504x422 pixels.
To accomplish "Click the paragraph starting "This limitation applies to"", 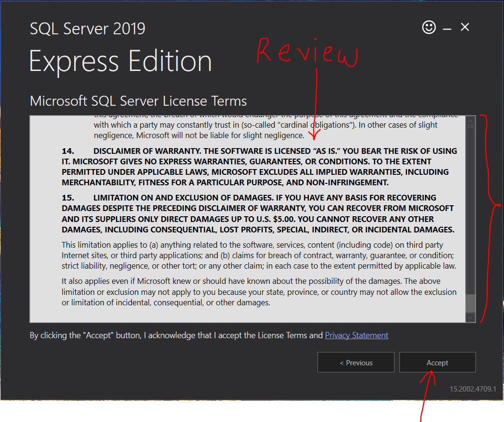I will (259, 255).
